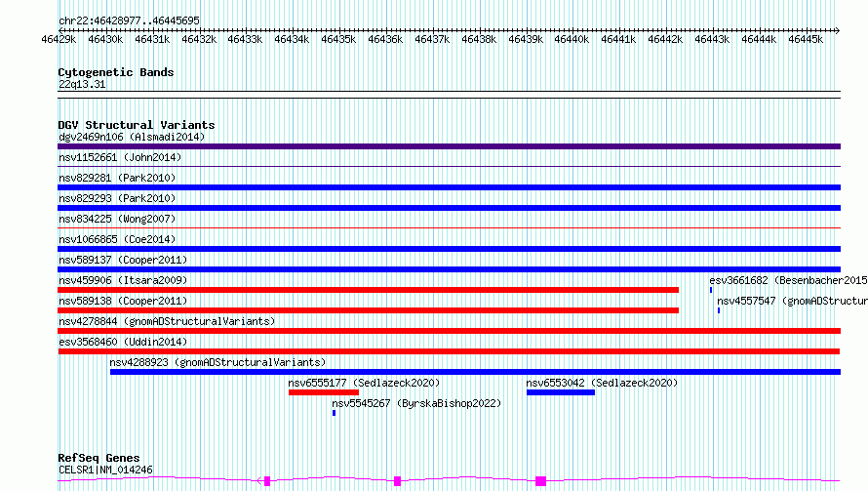Click the 46445k ruler tick label
Image resolution: width=868 pixels, height=491 pixels.
tap(806, 39)
